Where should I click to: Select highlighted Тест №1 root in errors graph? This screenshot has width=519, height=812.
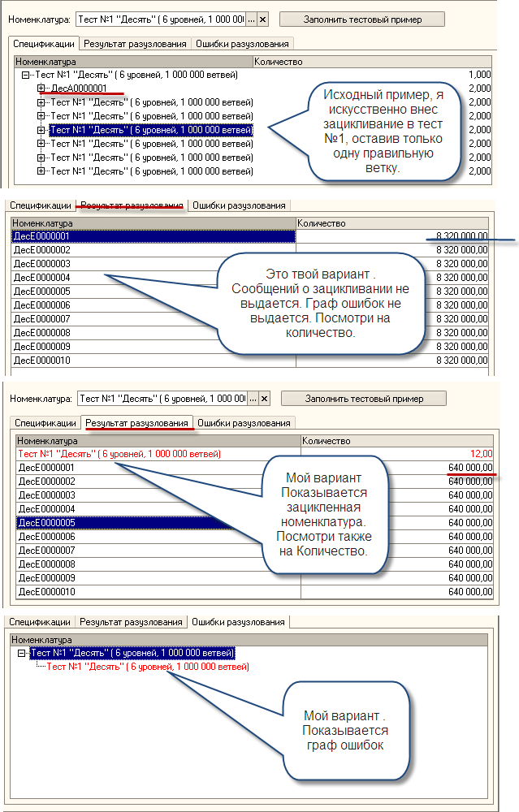(132, 653)
